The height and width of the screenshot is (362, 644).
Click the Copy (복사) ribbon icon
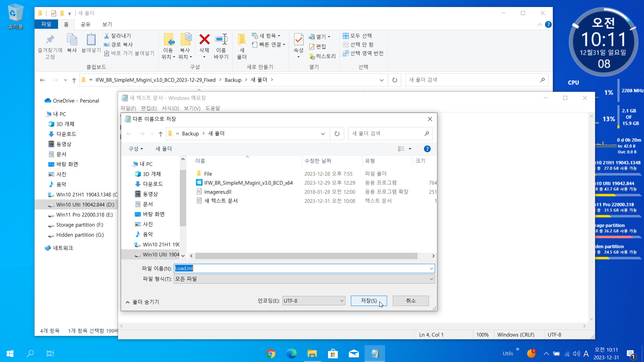click(72, 40)
